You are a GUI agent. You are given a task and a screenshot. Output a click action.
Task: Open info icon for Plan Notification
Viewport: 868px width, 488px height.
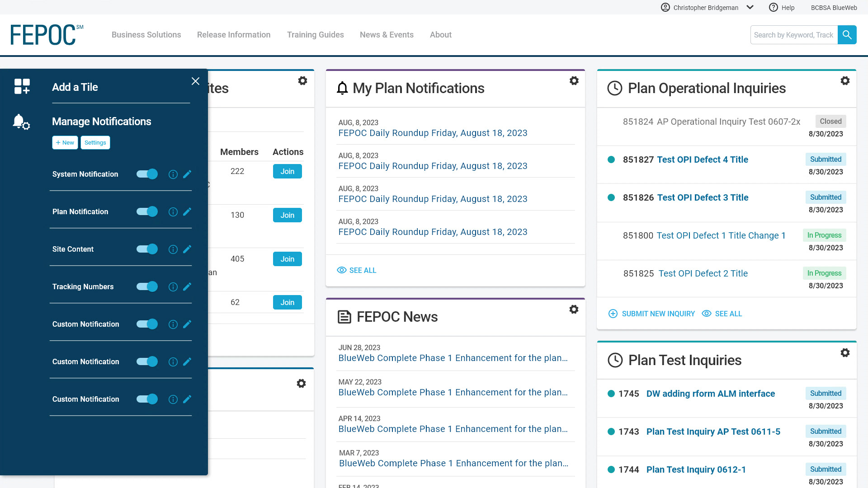[173, 211]
